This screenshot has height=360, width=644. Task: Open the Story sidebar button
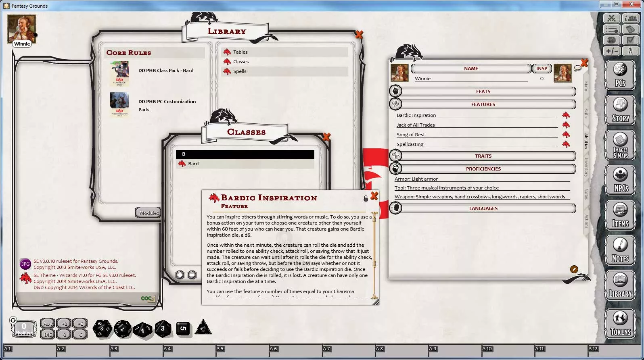pyautogui.click(x=620, y=110)
